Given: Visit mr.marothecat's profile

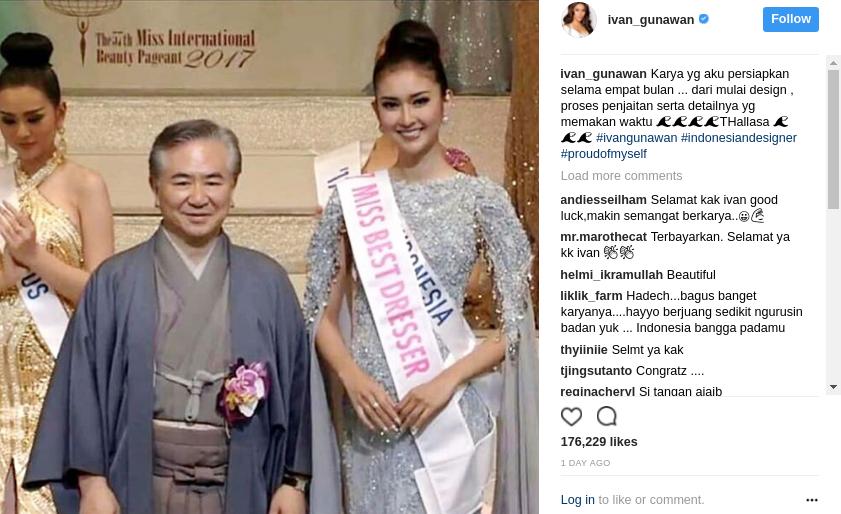Looking at the screenshot, I should tap(603, 237).
